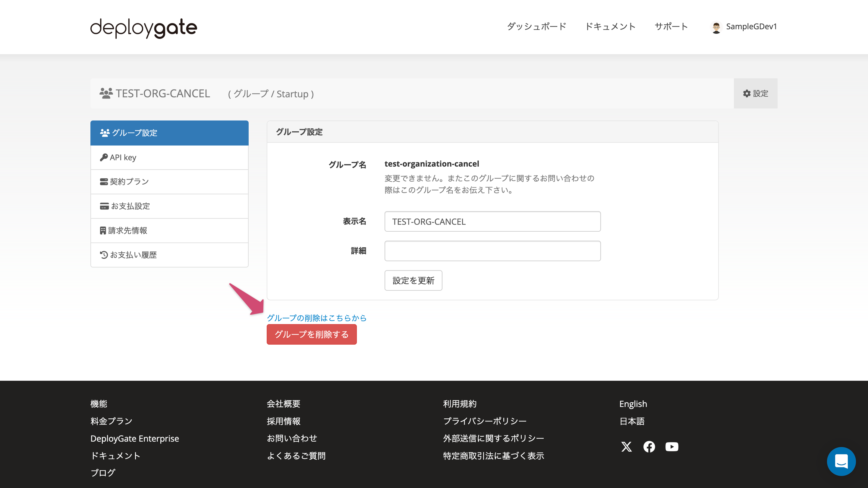Image resolution: width=868 pixels, height=488 pixels.
Task: Click the YouTube icon in footer
Action: point(671,447)
